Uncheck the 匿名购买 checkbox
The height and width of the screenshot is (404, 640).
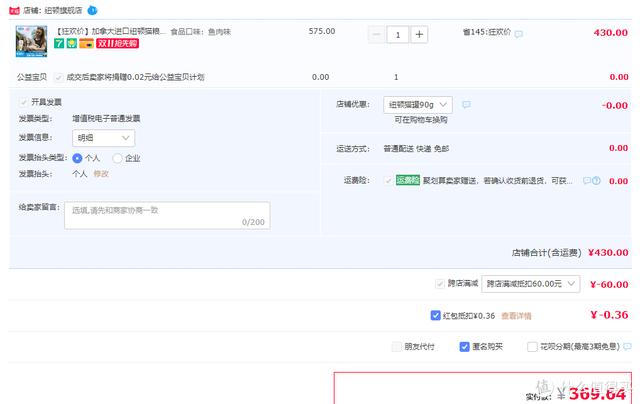click(x=464, y=347)
